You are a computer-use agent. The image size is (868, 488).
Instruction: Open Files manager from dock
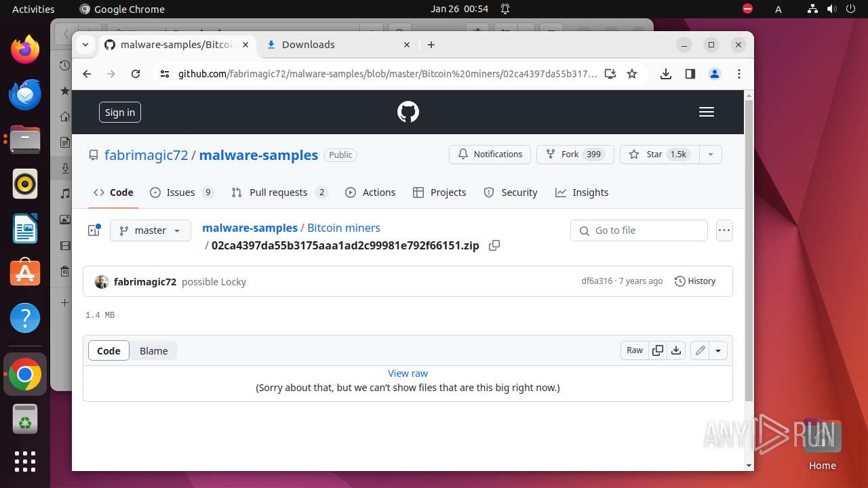coord(25,140)
